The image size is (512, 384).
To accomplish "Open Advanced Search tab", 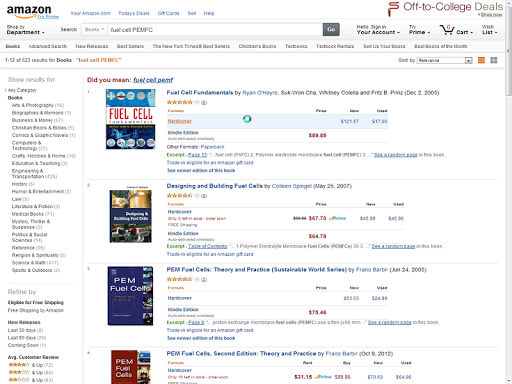I will point(48,46).
